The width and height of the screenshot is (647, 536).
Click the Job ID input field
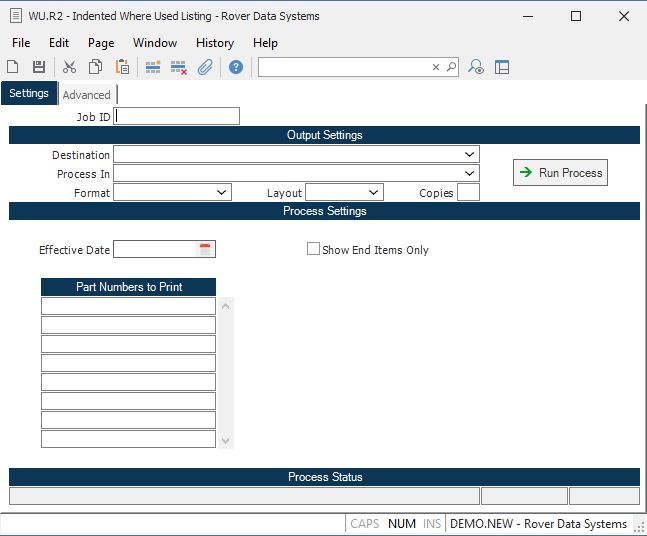(x=177, y=116)
